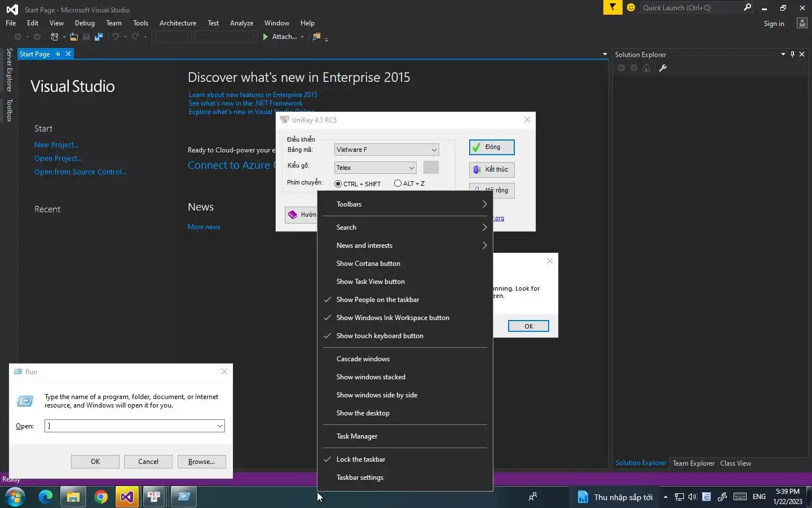Click Open from Source Control... link

coord(81,172)
